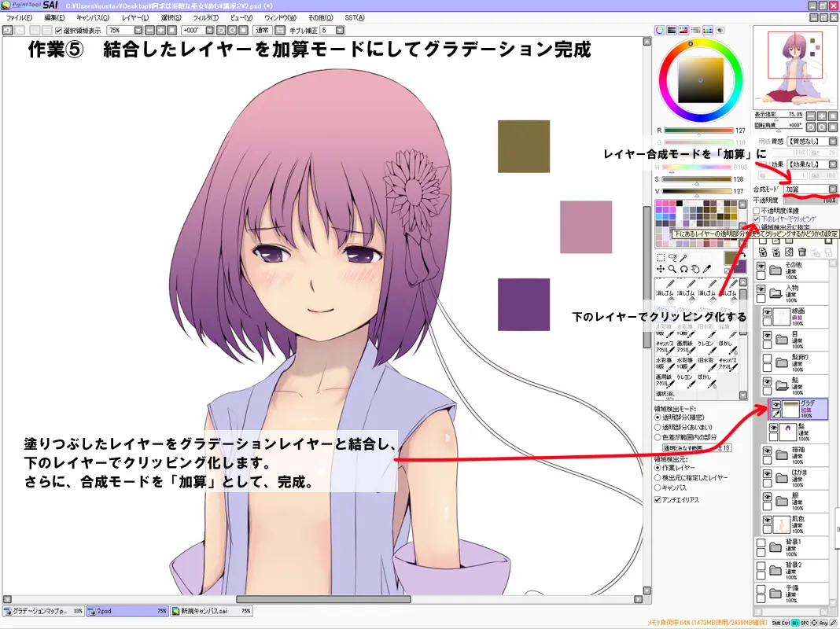
Task: Select the hand pan tool
Action: [x=695, y=269]
